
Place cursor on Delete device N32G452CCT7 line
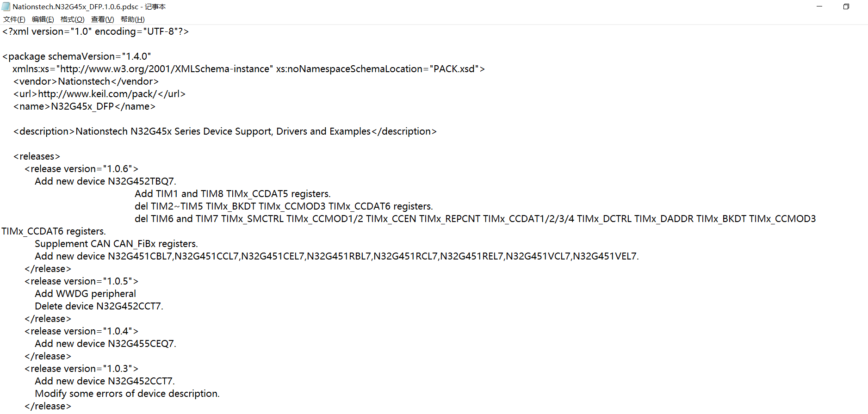[x=99, y=306]
